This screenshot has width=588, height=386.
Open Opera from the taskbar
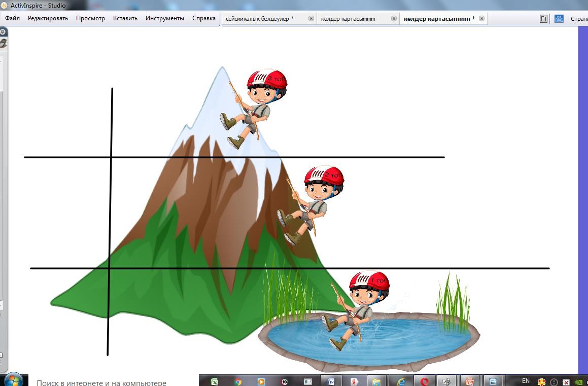point(424,381)
